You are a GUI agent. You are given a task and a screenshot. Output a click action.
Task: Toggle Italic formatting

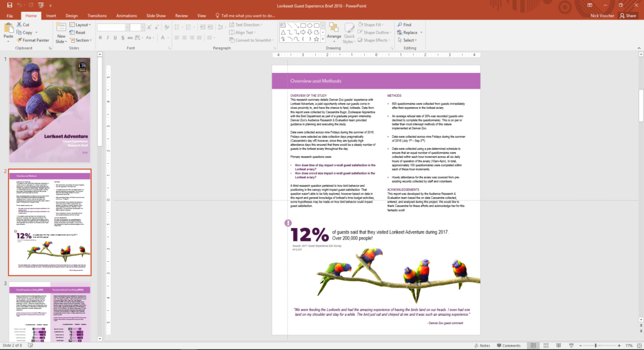click(108, 38)
